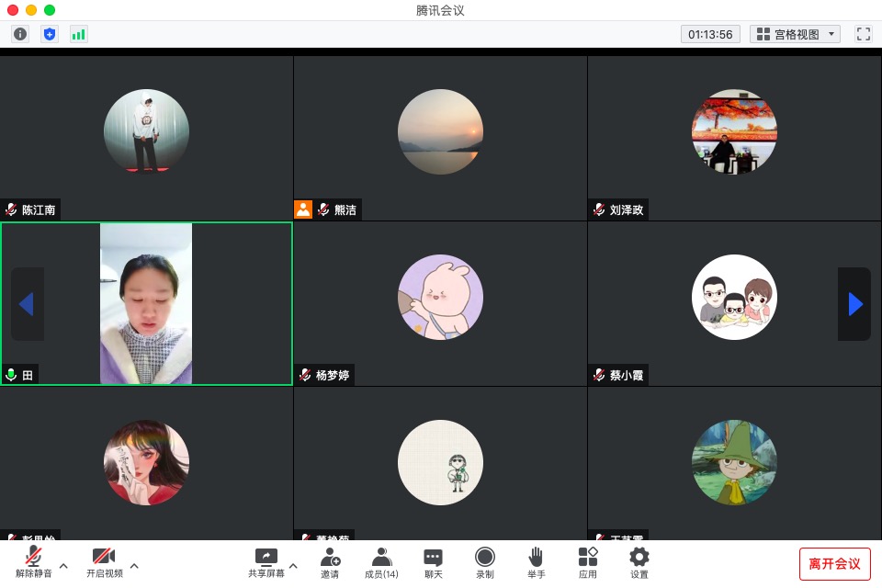The image size is (882, 588).
Task: Open the 应用 apps panel
Action: pyautogui.click(x=588, y=562)
